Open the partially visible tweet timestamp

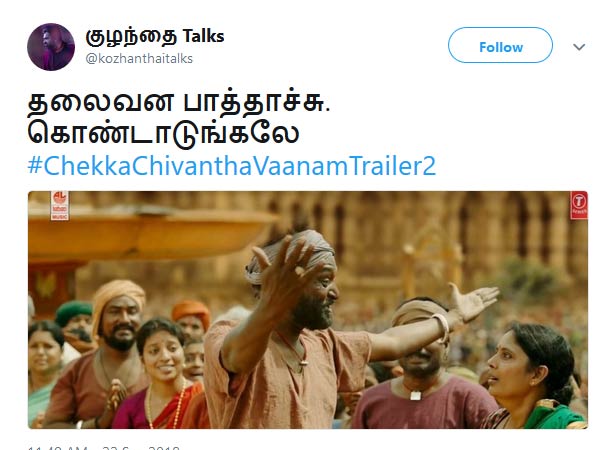[x=103, y=447]
